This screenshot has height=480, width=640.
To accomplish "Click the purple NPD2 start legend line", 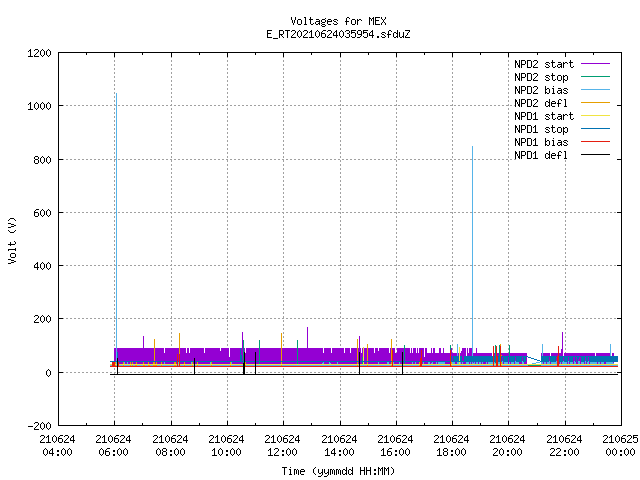I will (595, 64).
